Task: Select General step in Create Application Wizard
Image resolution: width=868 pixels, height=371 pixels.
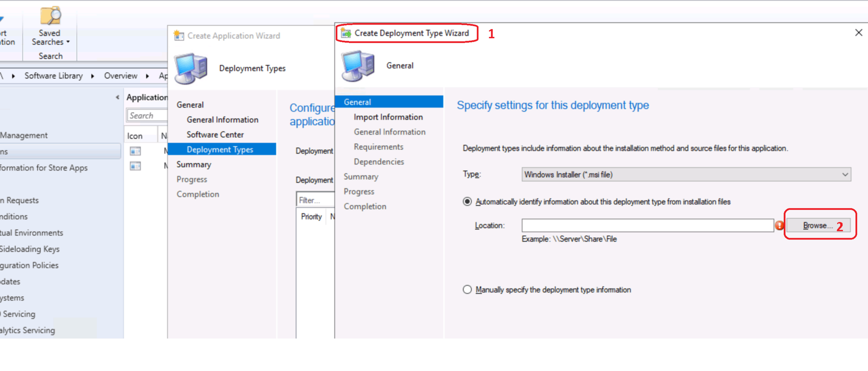Action: pos(190,105)
